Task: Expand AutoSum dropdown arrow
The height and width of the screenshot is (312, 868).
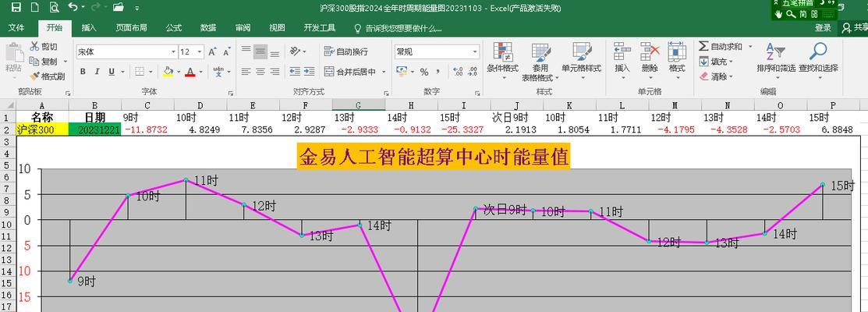Action: pos(750,47)
